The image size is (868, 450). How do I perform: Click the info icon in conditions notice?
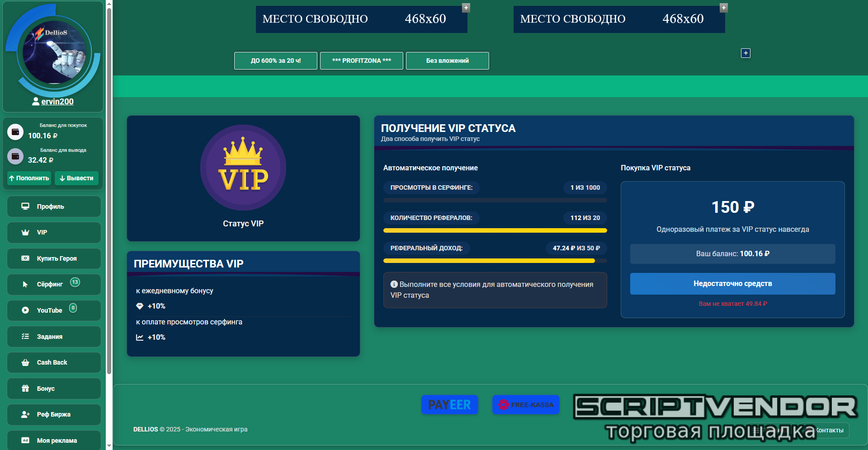coord(394,284)
